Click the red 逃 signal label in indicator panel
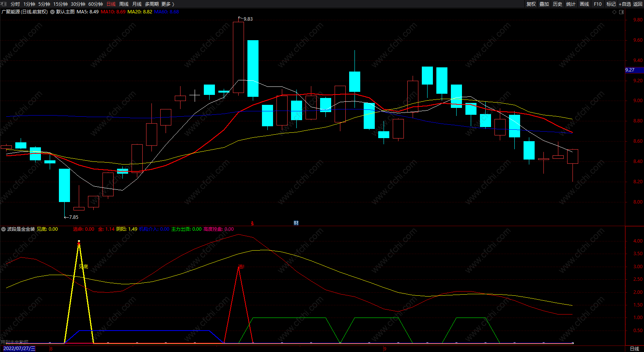This screenshot has height=352, width=644. (x=241, y=266)
